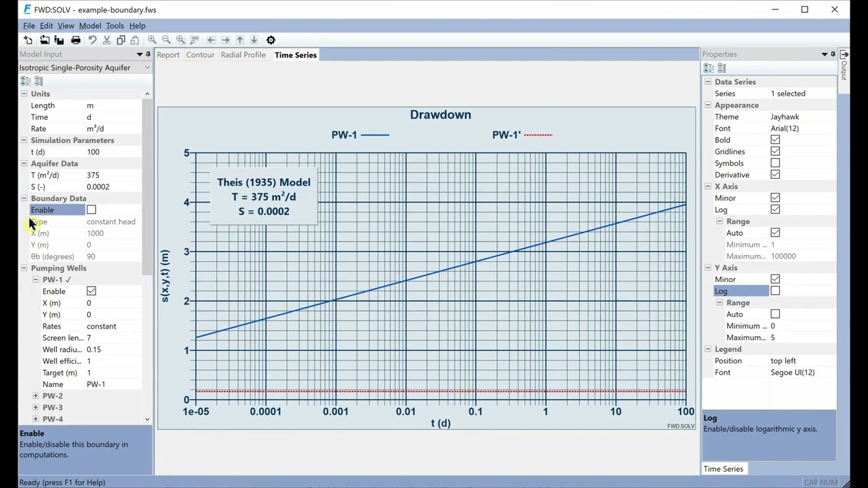
Task: Click the Open file toolbar icon
Action: tap(44, 40)
